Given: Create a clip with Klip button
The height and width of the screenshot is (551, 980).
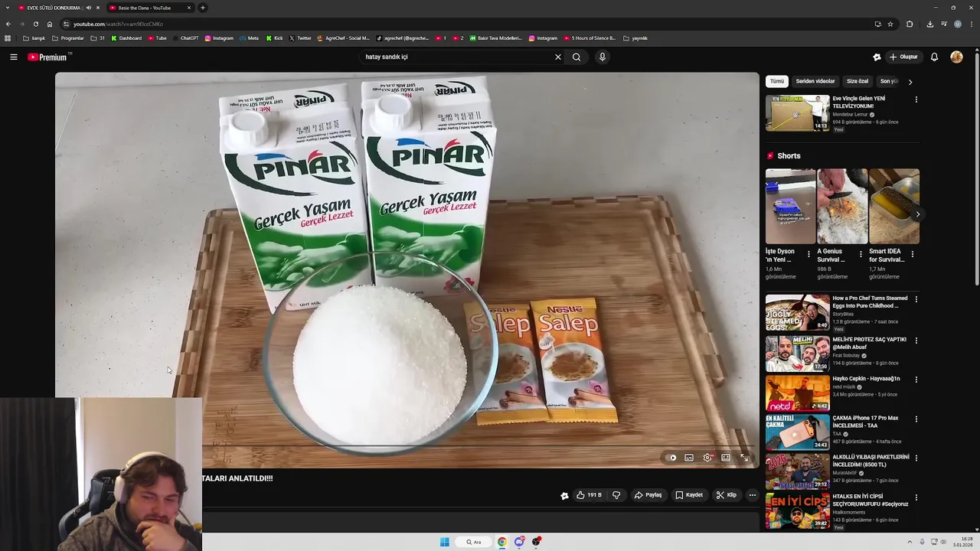Looking at the screenshot, I should (726, 495).
